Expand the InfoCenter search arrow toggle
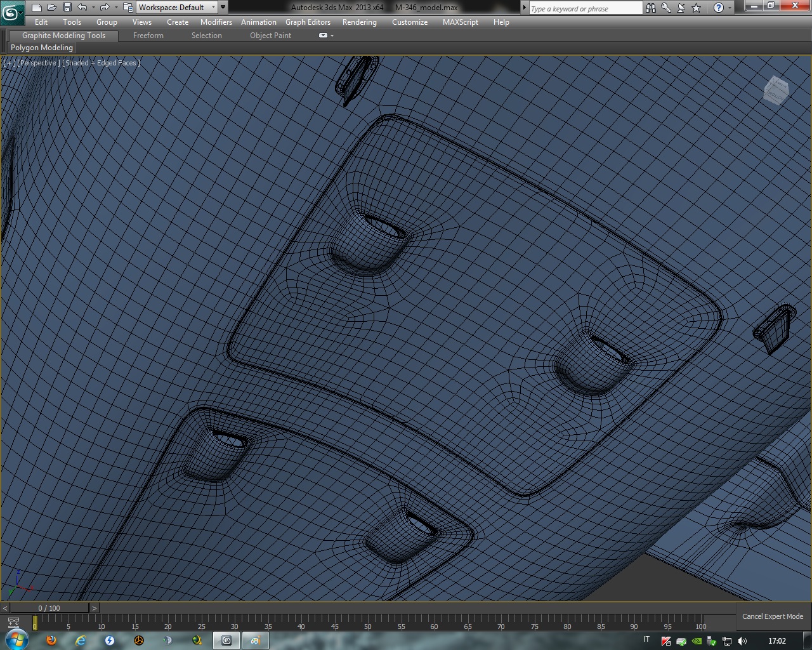 tap(525, 8)
